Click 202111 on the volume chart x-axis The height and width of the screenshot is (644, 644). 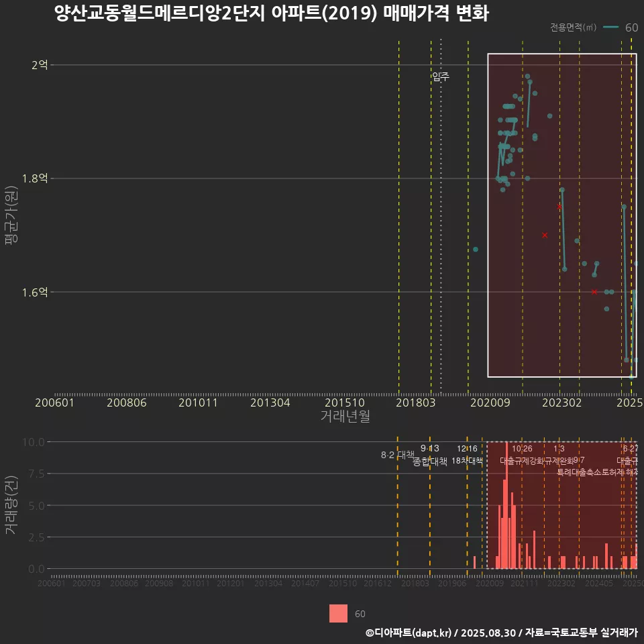(525, 583)
